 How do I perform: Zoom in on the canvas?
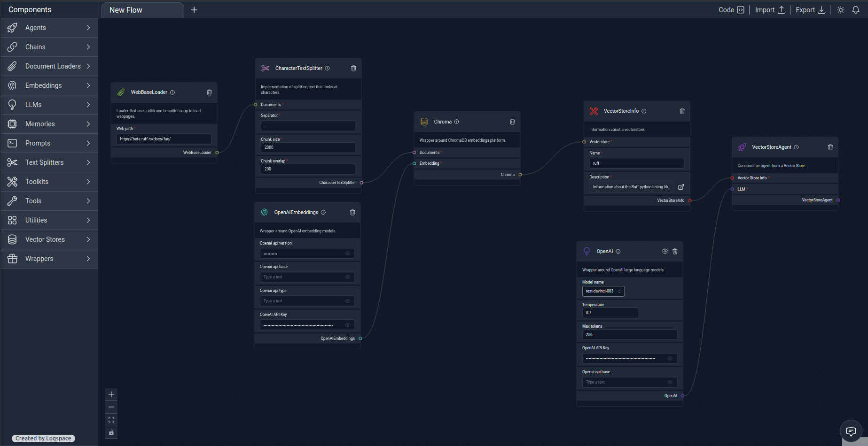coord(111,394)
